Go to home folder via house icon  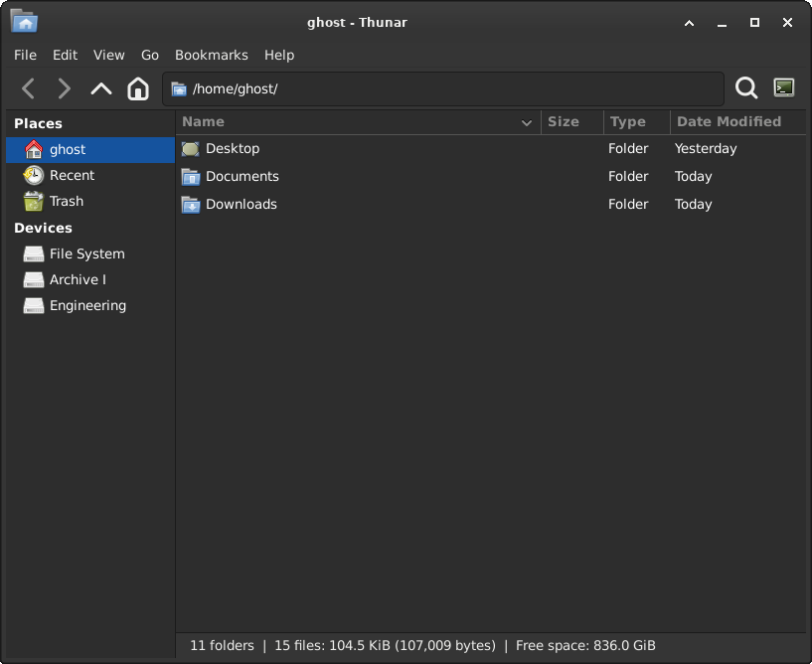tap(138, 88)
